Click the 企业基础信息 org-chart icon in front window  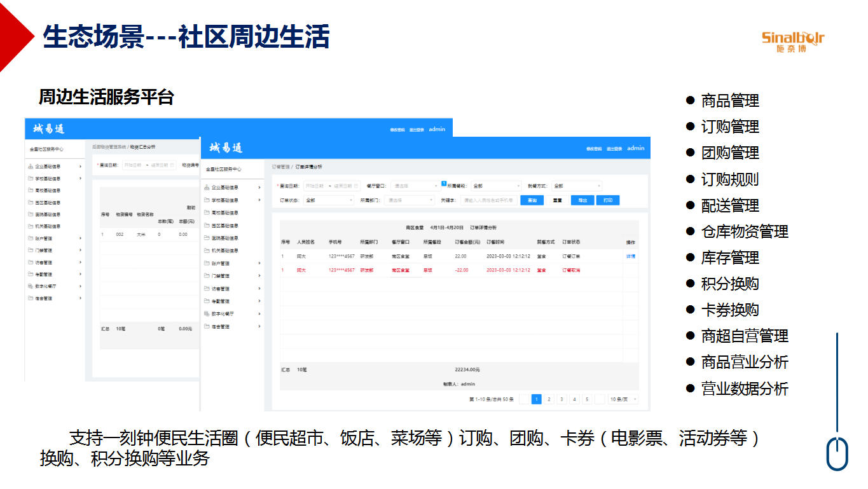click(x=207, y=188)
